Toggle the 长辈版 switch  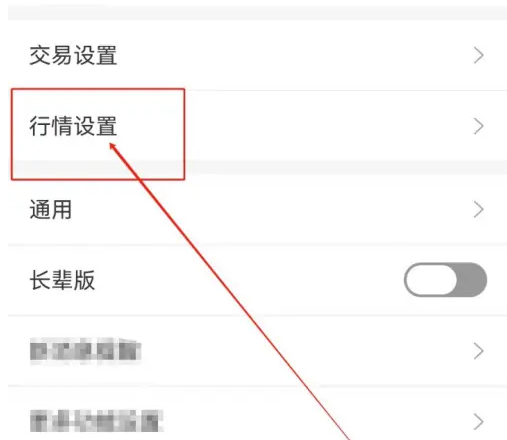[445, 280]
